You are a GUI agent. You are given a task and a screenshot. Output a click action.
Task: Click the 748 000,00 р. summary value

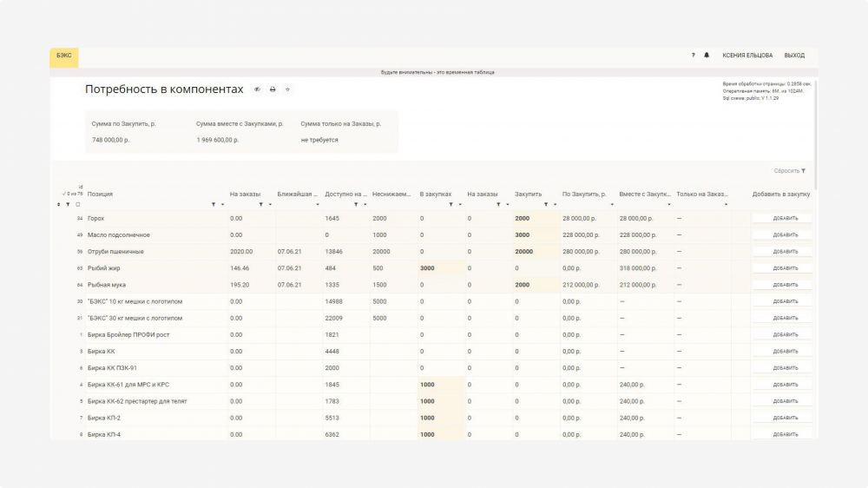(111, 140)
